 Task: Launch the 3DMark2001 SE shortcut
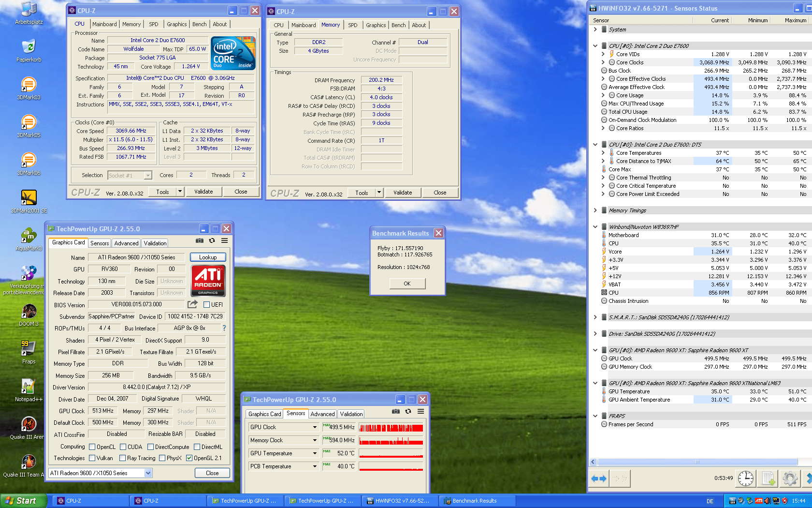[x=29, y=201]
